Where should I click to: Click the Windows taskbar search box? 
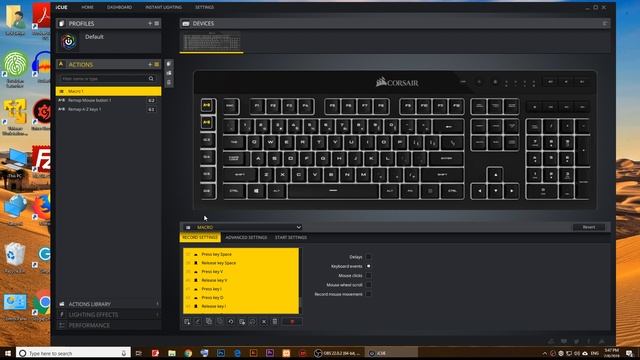[x=73, y=353]
